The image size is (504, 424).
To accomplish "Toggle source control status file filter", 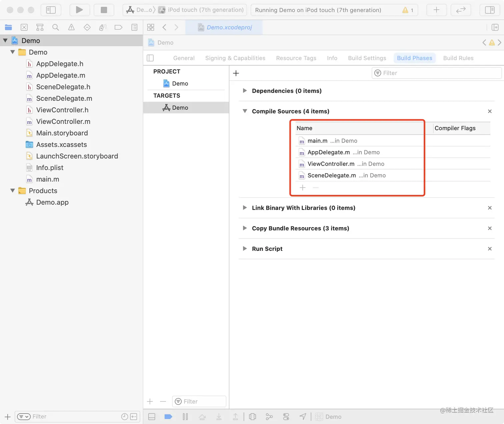I will pyautogui.click(x=134, y=417).
